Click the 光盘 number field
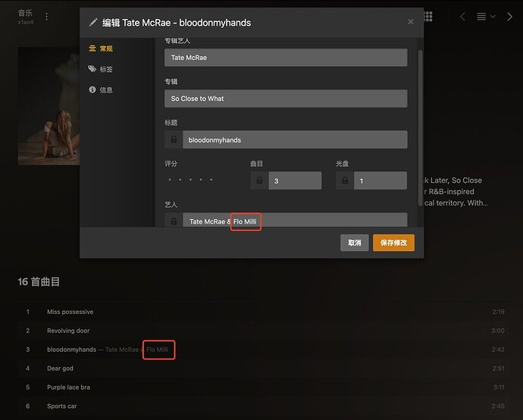 tap(381, 180)
